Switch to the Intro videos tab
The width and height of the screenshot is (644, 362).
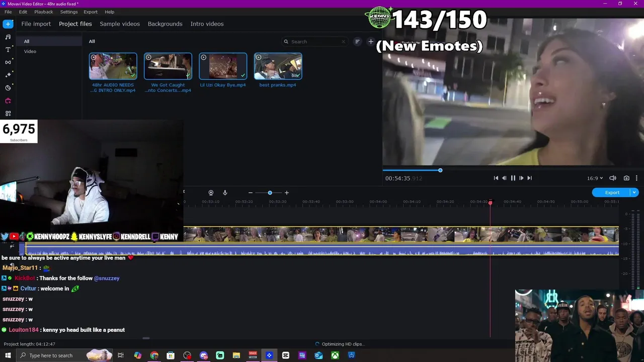pos(207,24)
